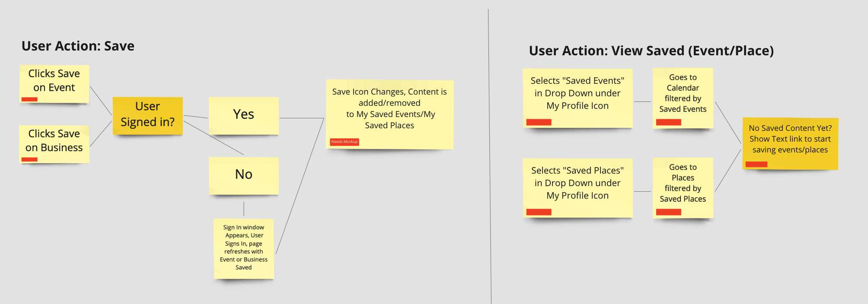Screen dimensions: 868x304
Task: Click the "User Action: View Saved (Event/Place)" heading
Action: click(x=651, y=51)
